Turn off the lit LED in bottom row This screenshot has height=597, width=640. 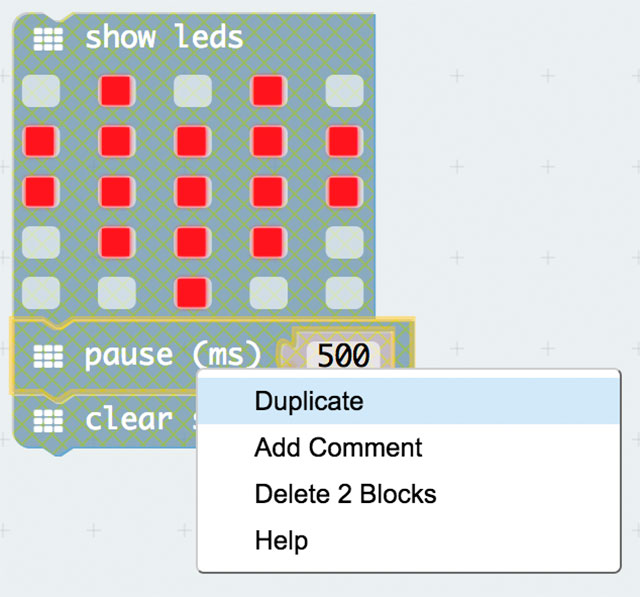(x=193, y=292)
